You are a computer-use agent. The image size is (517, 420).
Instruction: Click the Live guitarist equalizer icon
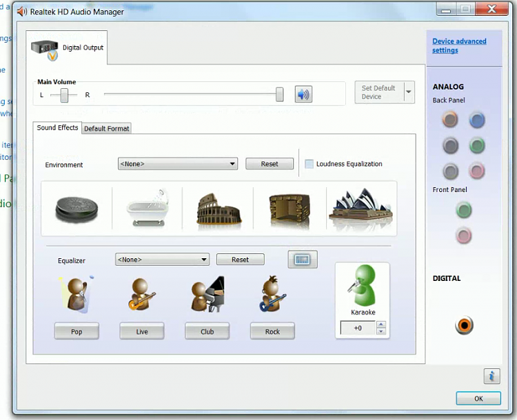click(x=142, y=294)
